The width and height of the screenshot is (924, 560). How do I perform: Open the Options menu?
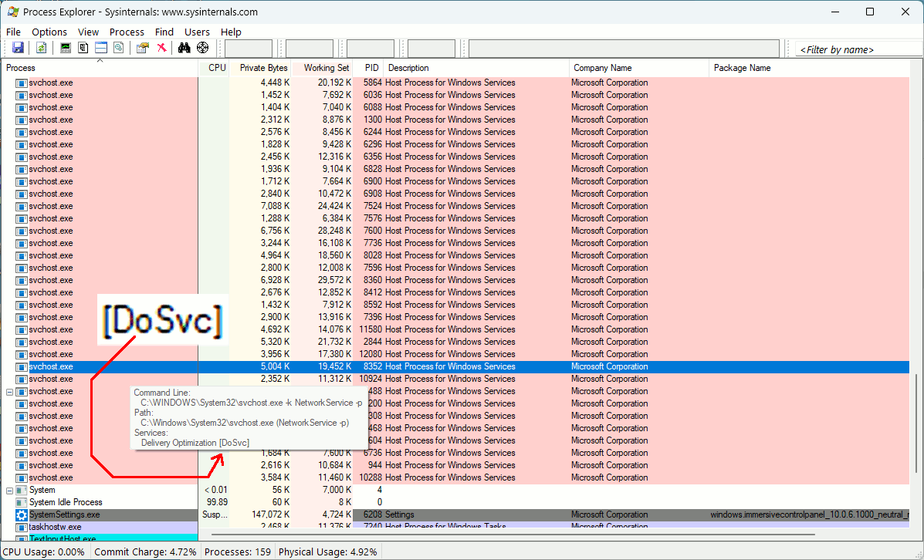pos(49,32)
